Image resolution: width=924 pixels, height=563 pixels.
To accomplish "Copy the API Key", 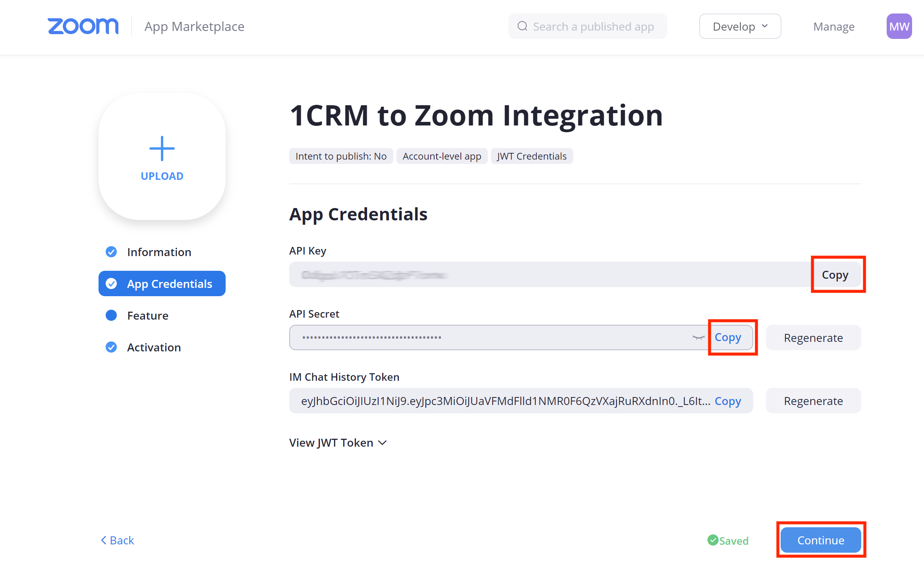I will 835,274.
